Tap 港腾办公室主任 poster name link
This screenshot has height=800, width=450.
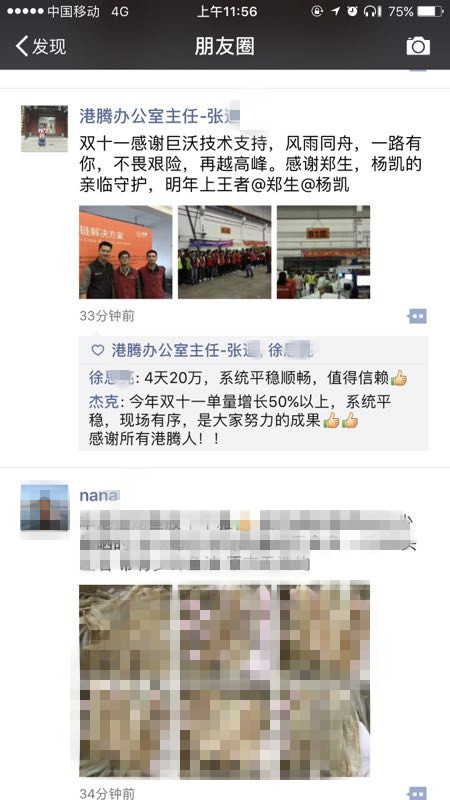coord(160,116)
